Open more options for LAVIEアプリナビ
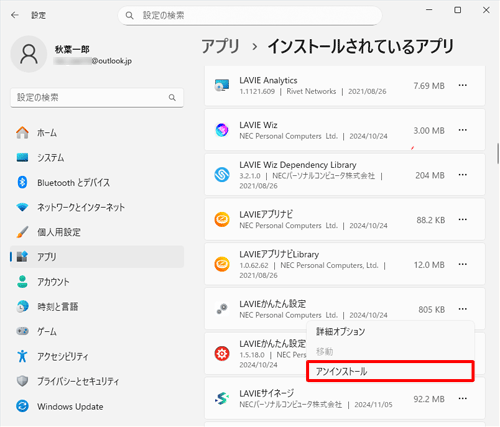500x427 pixels. pos(463,219)
